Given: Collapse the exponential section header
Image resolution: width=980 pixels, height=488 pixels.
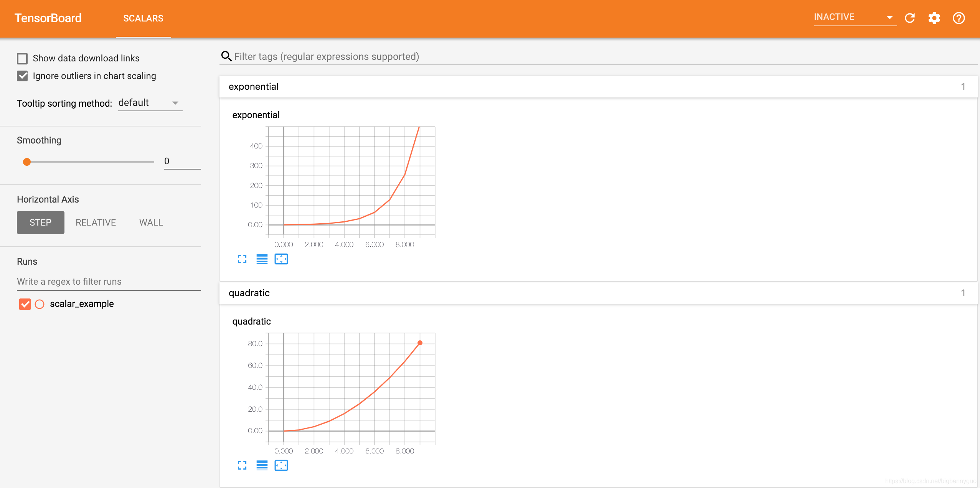Looking at the screenshot, I should (598, 87).
